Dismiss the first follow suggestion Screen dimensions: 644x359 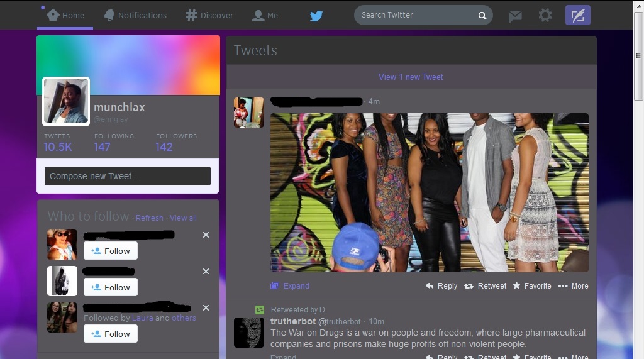[206, 235]
